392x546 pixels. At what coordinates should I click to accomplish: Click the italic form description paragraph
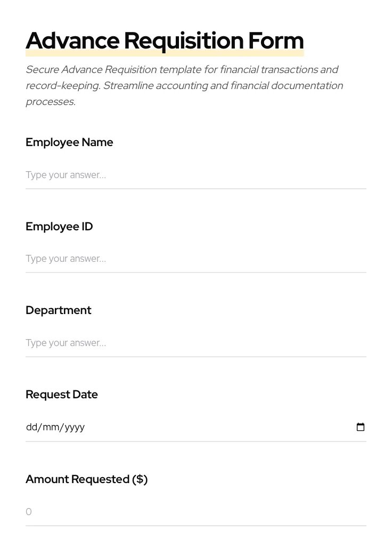point(184,85)
